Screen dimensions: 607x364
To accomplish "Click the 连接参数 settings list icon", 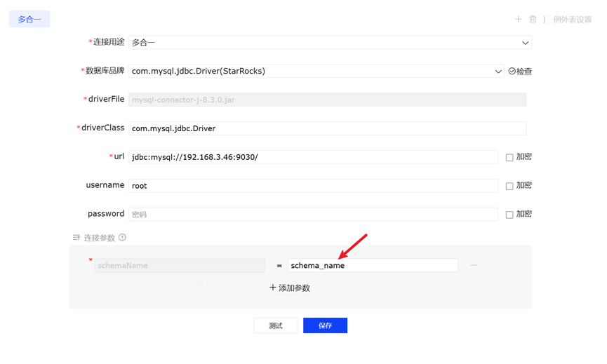I will pyautogui.click(x=76, y=238).
